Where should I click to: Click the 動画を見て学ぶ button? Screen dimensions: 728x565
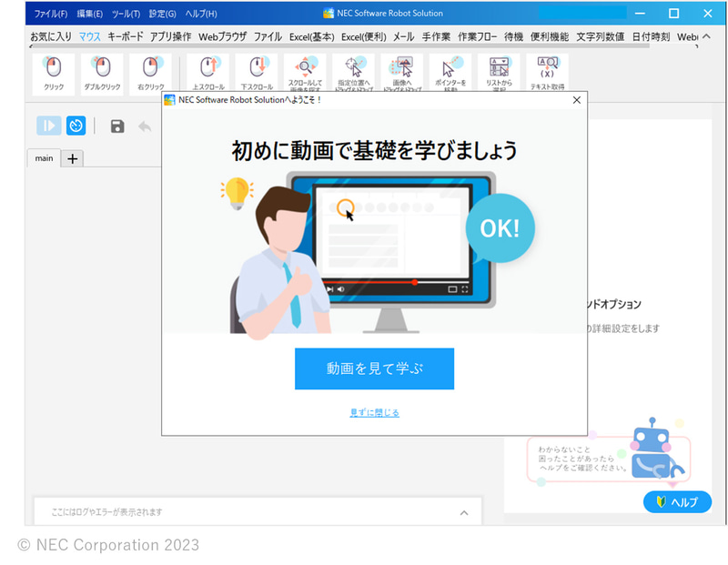[374, 368]
